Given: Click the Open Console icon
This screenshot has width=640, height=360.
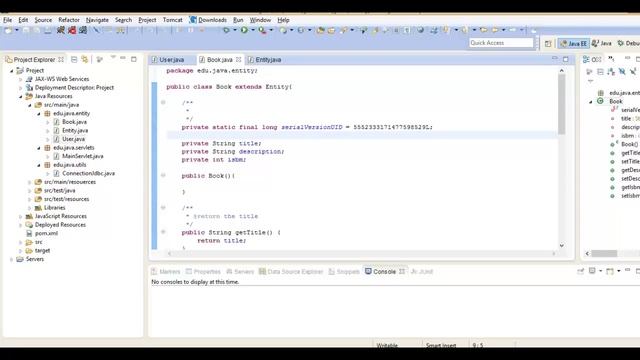Looking at the screenshot, I should [610, 271].
